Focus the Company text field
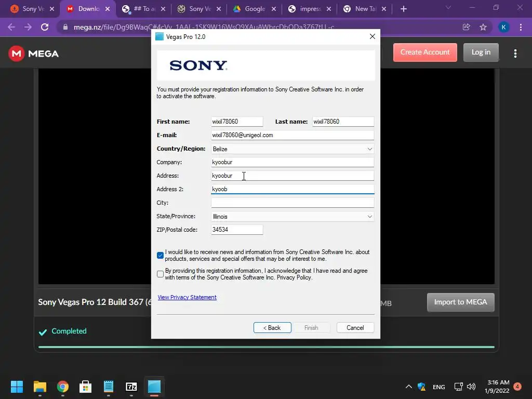 292,162
